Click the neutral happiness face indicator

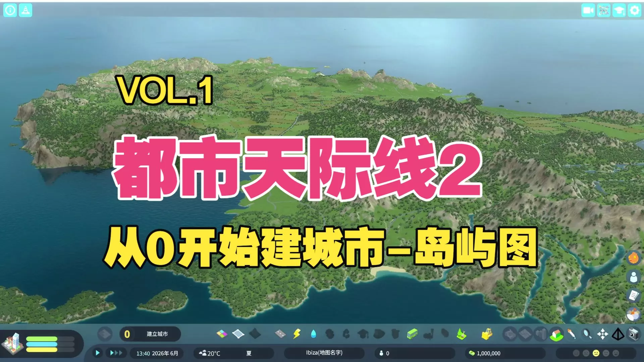click(596, 353)
